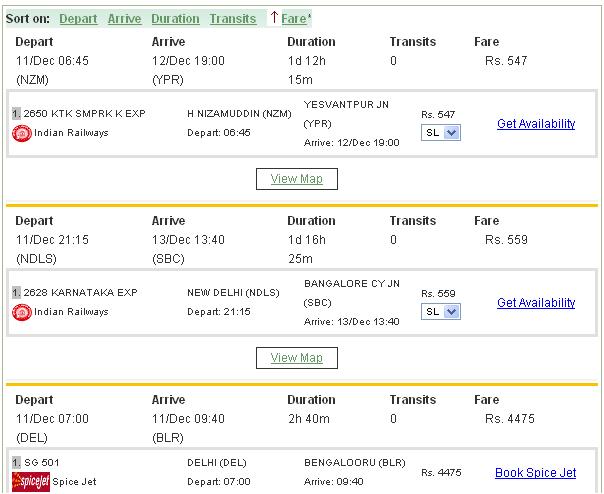Open the SL class dropdown for Rs. 547 train

click(x=441, y=133)
